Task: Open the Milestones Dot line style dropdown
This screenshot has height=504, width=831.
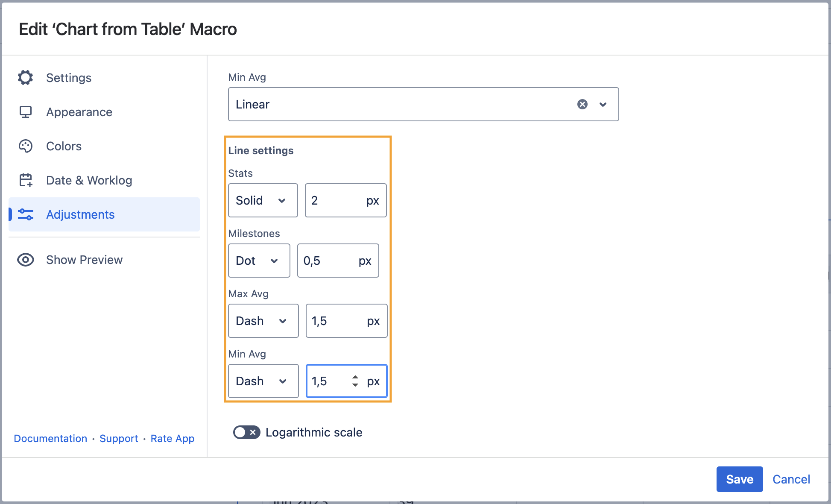Action: click(259, 261)
